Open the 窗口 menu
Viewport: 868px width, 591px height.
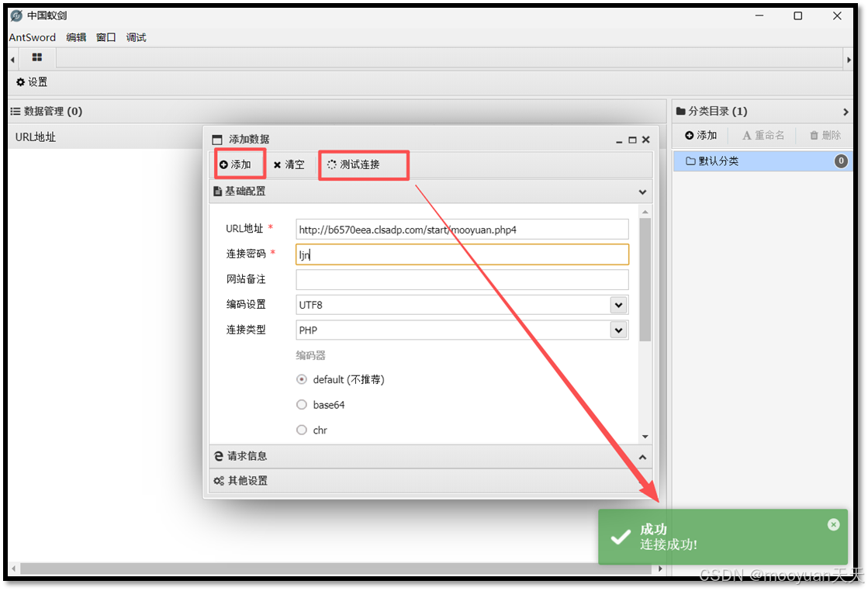tap(105, 38)
